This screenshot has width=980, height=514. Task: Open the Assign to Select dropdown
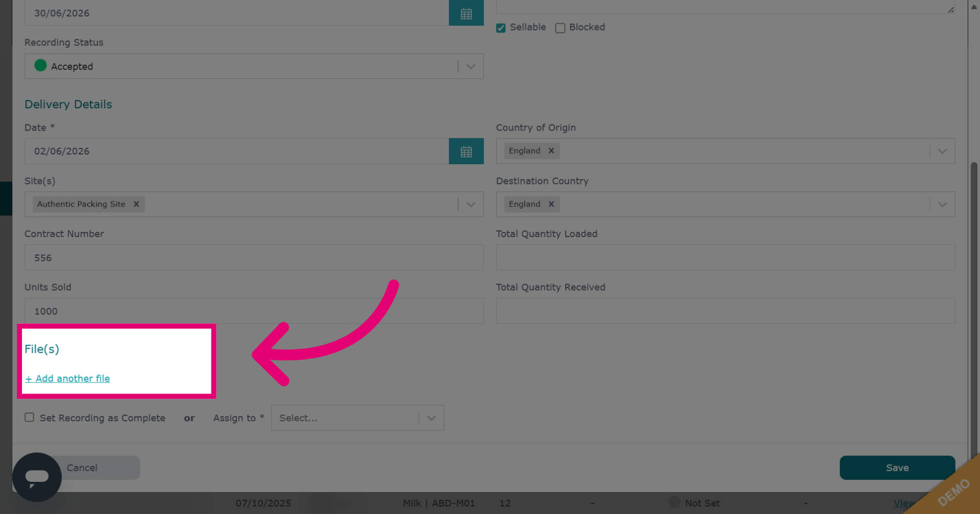coord(357,418)
